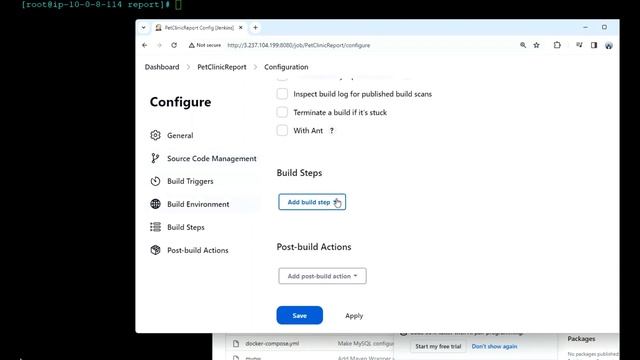Click the Configuration breadcrumb

point(286,67)
